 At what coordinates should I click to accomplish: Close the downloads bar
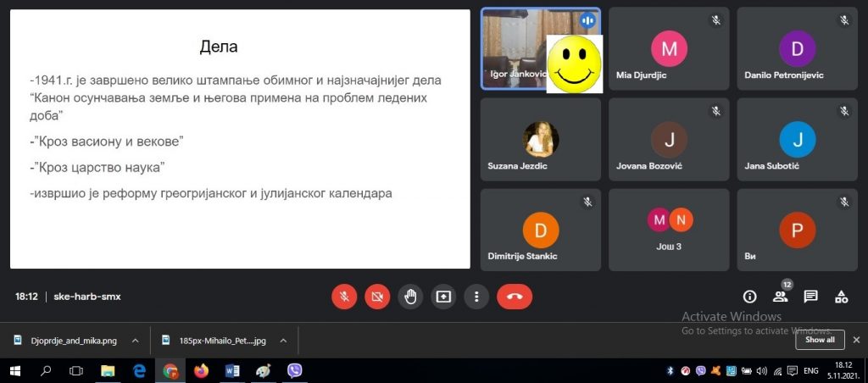coord(855,340)
